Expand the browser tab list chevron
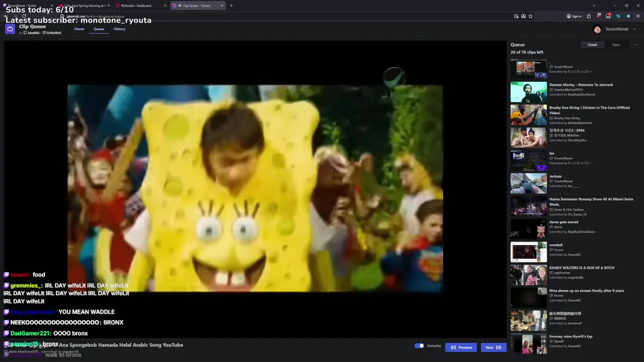 pyautogui.click(x=594, y=6)
